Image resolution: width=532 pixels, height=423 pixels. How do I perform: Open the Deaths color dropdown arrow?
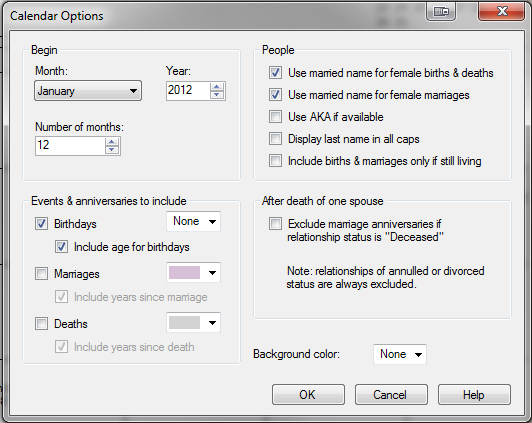click(212, 323)
